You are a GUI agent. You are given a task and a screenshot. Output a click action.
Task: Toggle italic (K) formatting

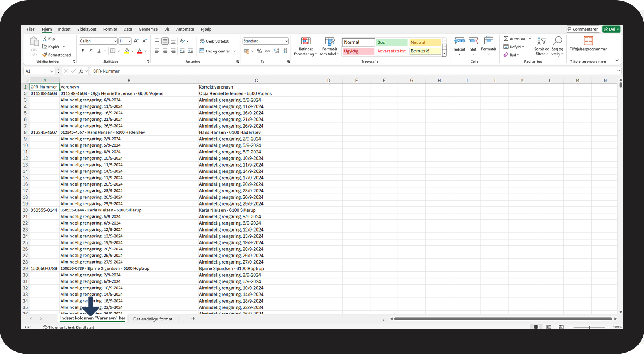[91, 51]
